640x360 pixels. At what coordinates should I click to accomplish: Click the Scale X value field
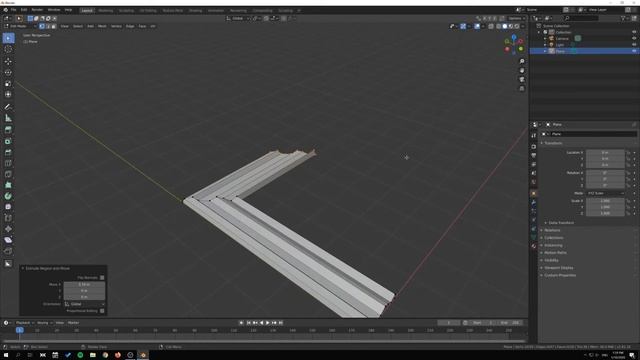click(605, 201)
